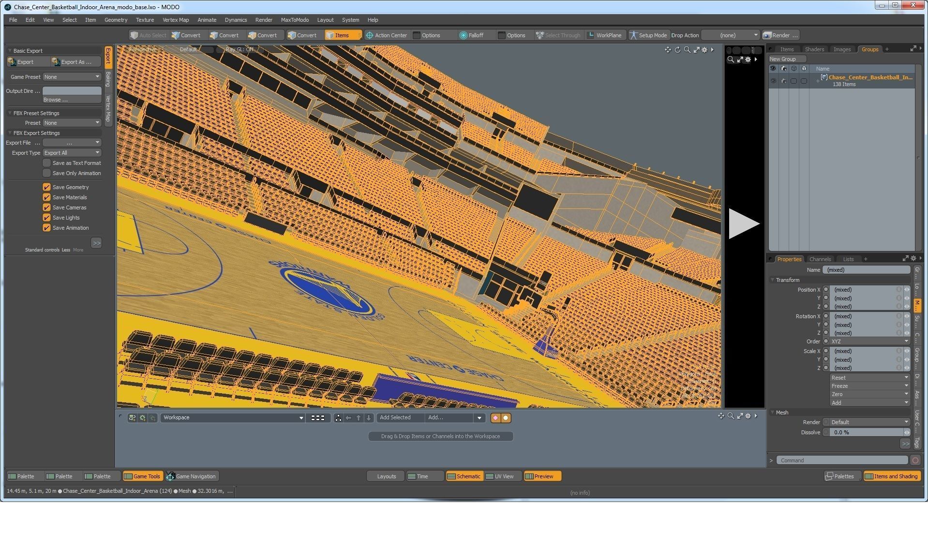
Task: Open the Mesh Render dropdown
Action: [870, 422]
